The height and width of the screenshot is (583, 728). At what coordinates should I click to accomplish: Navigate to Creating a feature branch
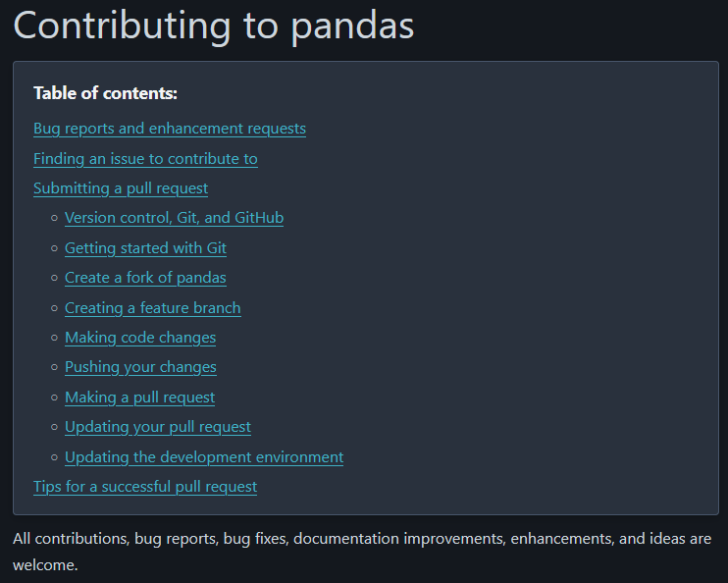pyautogui.click(x=153, y=307)
